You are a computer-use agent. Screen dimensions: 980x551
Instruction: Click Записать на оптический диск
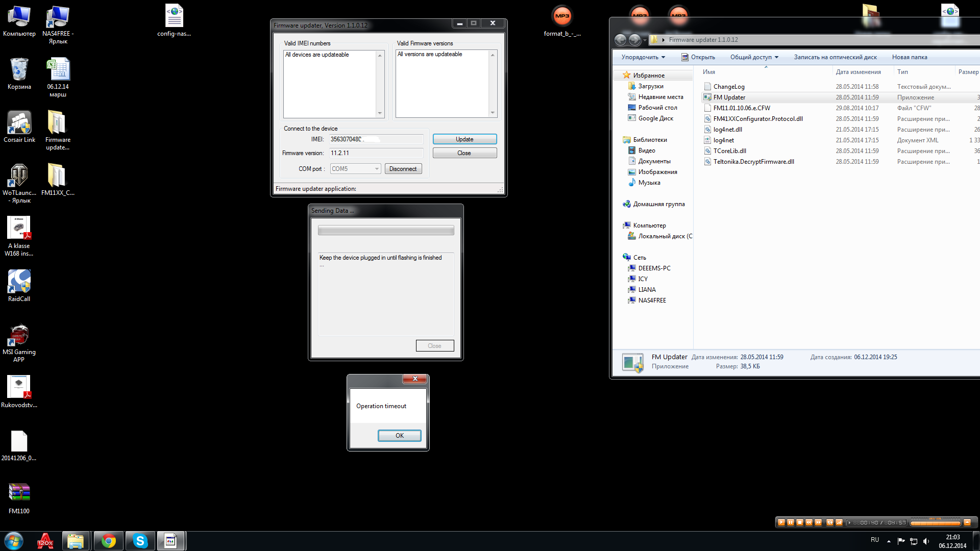(835, 57)
